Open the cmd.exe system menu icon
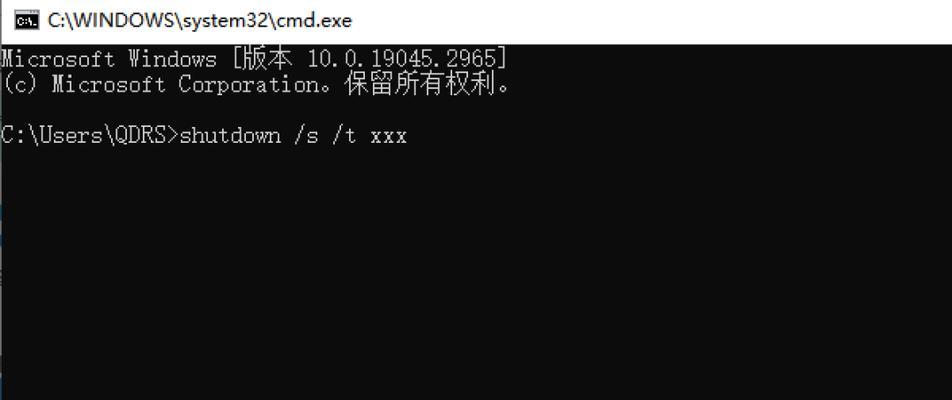This screenshot has height=400, width=952. tap(27, 21)
